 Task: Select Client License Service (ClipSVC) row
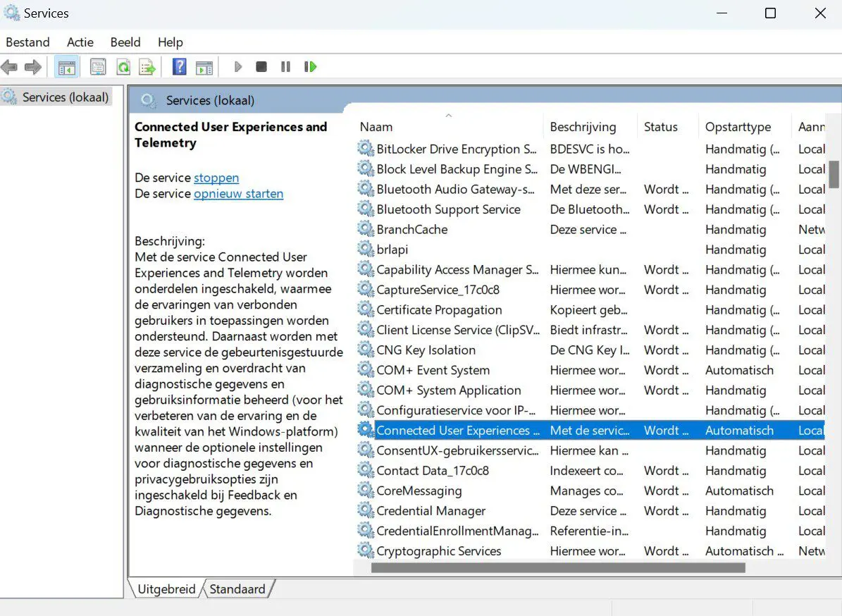590,330
